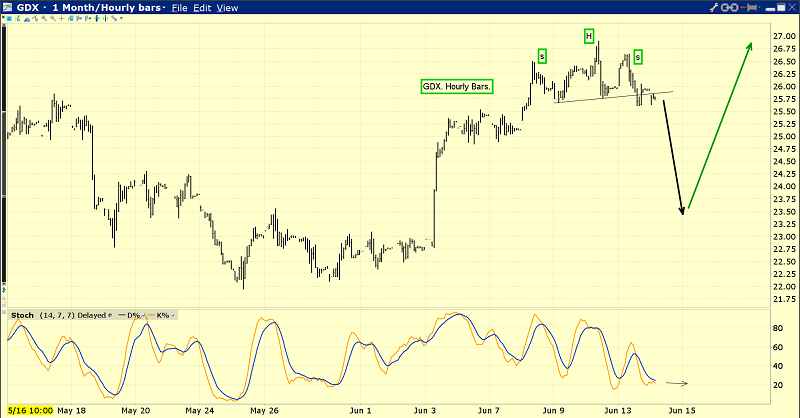Viewport: 800px width, 418px height.
Task: Click the 23.50 price axis label
Action: click(x=784, y=212)
